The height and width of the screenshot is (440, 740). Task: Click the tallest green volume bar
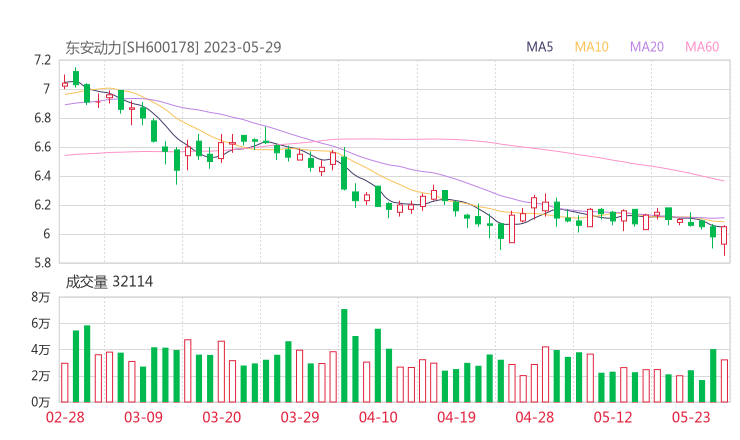(x=344, y=355)
